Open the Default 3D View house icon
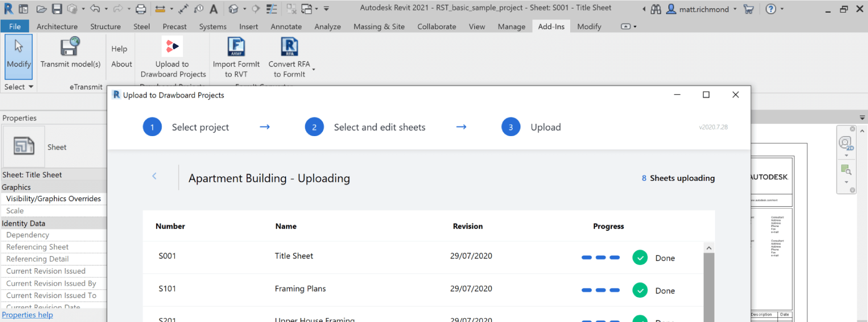Image resolution: width=868 pixels, height=322 pixels. tap(233, 9)
